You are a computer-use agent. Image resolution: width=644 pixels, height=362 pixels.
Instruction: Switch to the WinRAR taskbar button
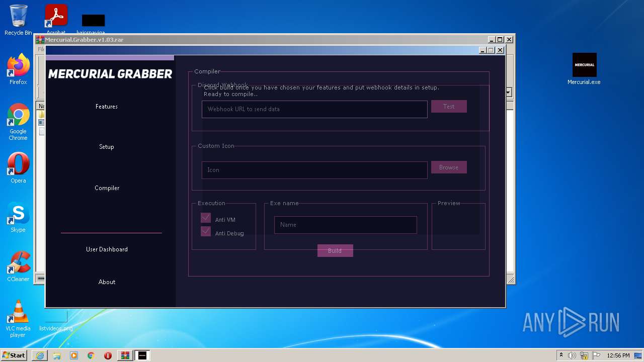pos(125,355)
